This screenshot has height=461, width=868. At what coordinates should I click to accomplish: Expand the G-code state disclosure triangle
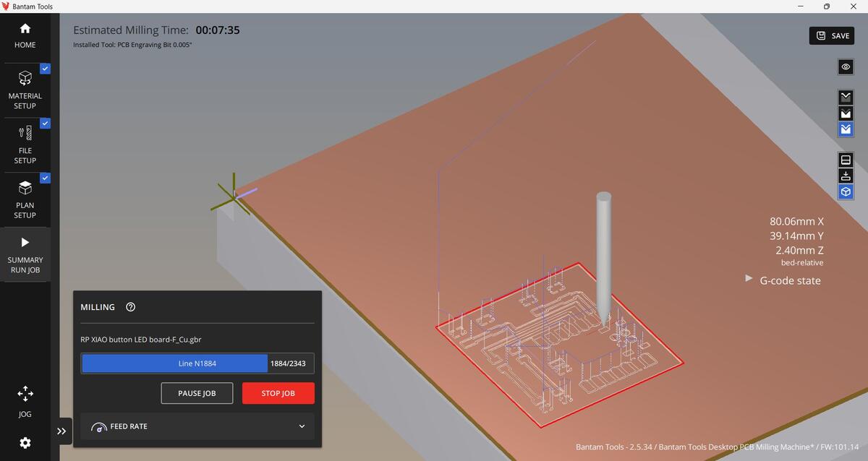pos(749,278)
